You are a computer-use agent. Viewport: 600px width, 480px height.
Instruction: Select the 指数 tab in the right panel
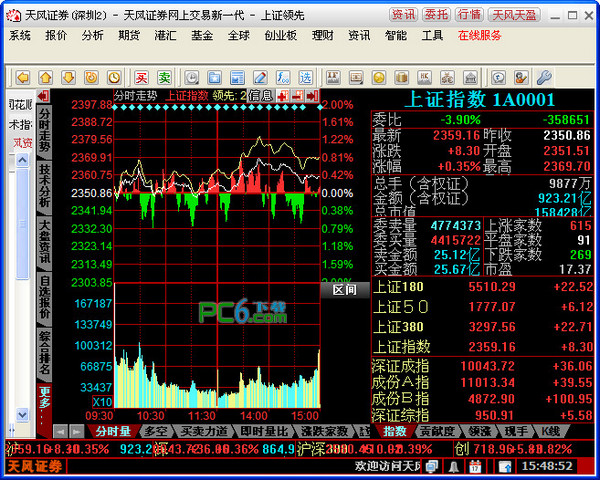[395, 431]
